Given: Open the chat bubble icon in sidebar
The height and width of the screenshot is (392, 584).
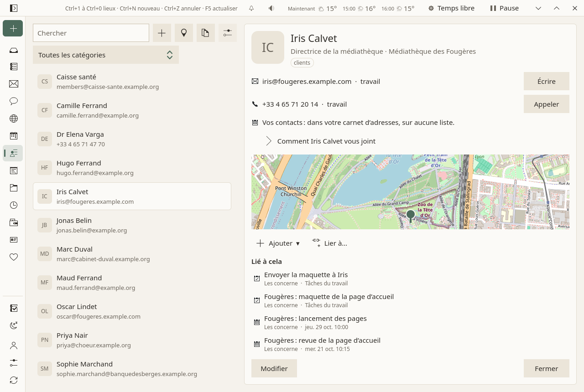Looking at the screenshot, I should pos(14,101).
